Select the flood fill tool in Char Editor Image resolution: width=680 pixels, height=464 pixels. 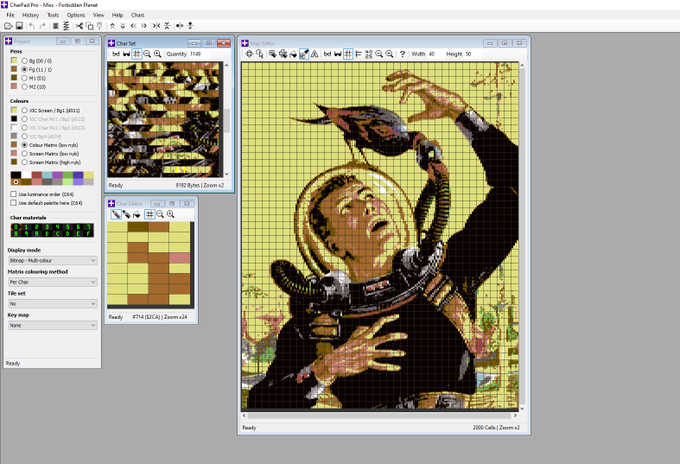pos(137,214)
